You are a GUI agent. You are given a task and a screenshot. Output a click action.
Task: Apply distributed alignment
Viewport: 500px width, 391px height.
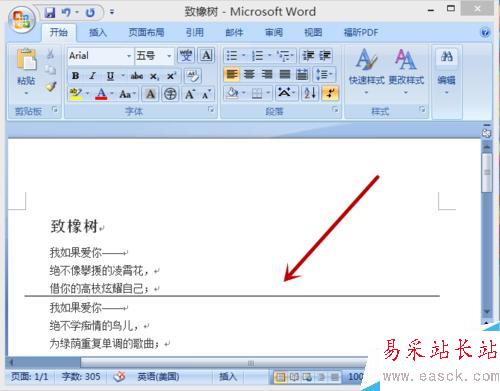pos(302,74)
